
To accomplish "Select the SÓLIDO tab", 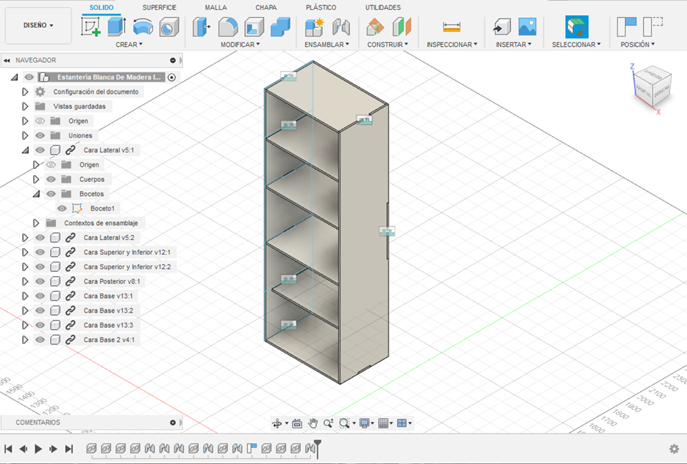I will point(101,7).
